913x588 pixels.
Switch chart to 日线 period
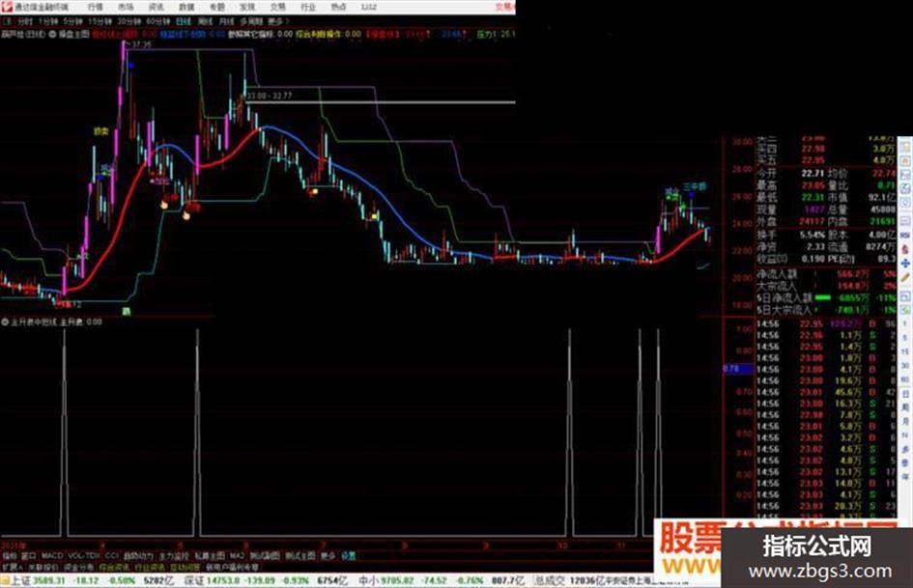tap(184, 21)
